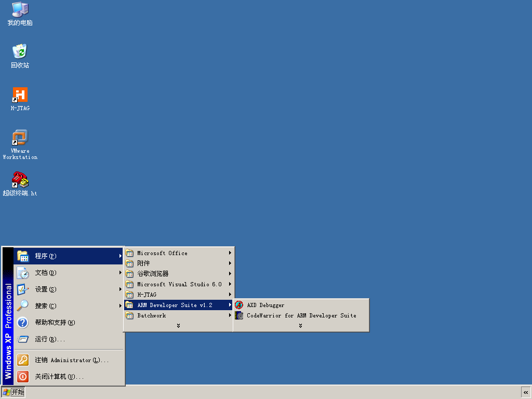The width and height of the screenshot is (532, 399).
Task: Select the 回收站 recycle bin icon
Action: [x=20, y=56]
